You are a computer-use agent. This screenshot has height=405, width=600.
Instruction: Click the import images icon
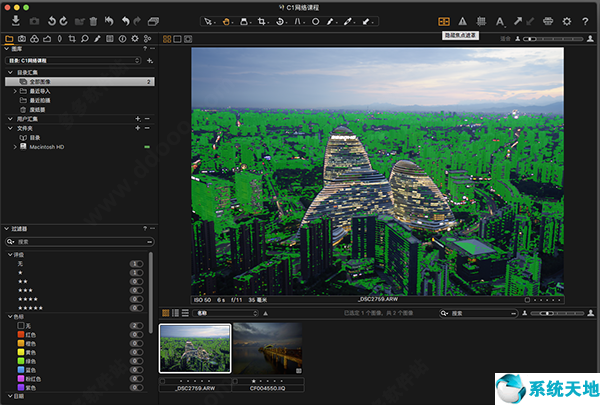tap(16, 21)
